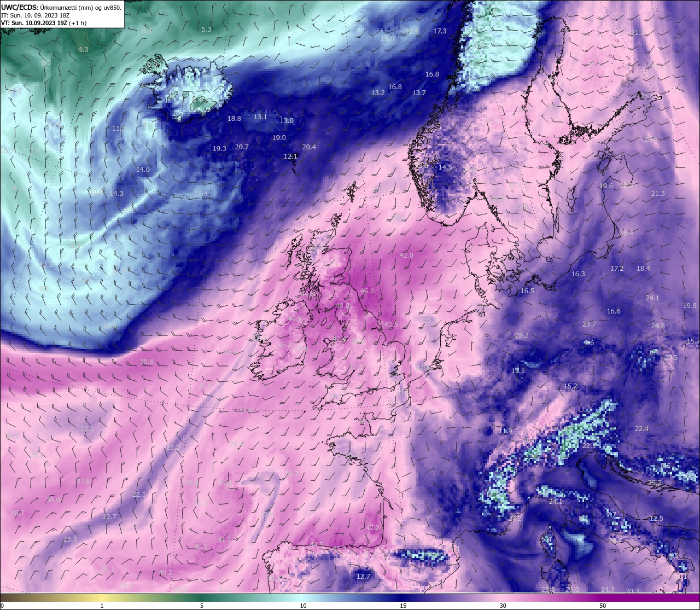Click the 24.7 value at the bottom

(x=608, y=590)
